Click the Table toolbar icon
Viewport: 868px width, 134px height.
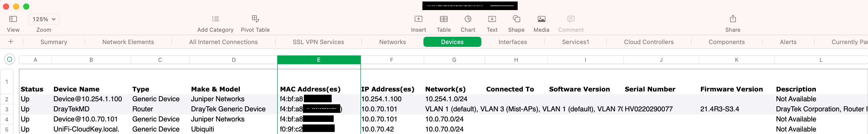(x=444, y=19)
